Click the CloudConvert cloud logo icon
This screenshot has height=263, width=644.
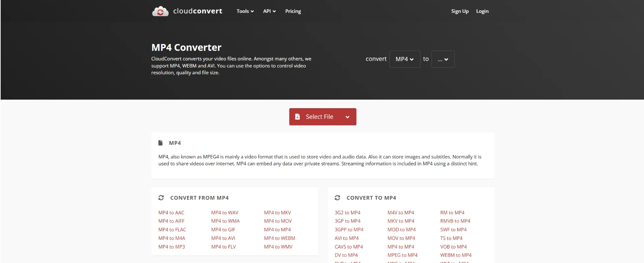pos(160,12)
